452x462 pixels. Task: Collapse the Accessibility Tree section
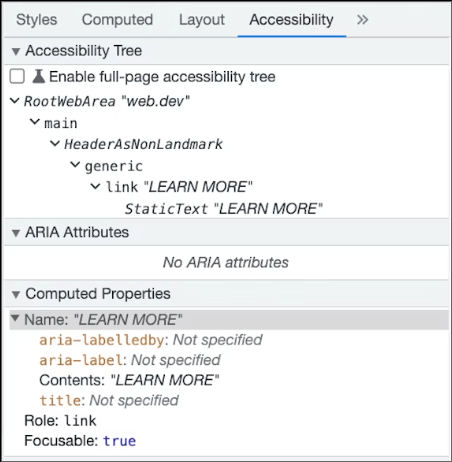tap(16, 51)
